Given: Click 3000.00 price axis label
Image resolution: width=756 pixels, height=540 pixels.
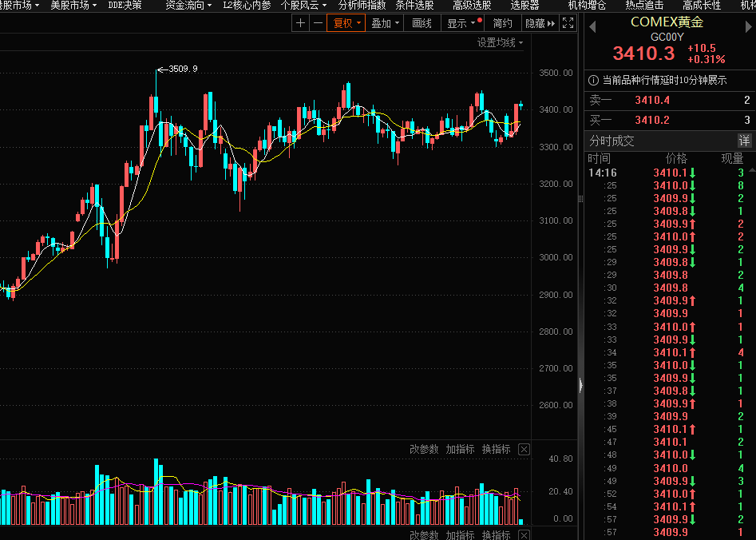Looking at the screenshot, I should (x=556, y=257).
